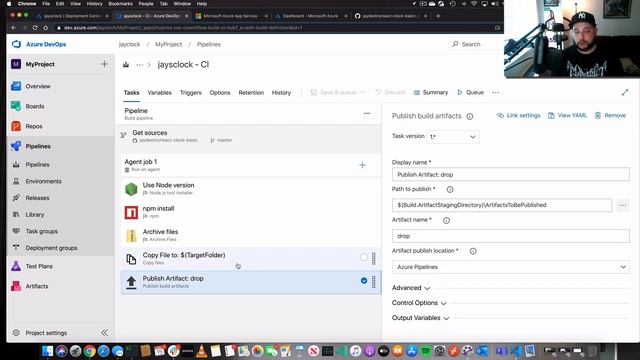The height and width of the screenshot is (360, 640).
Task: Open toolbar more options ellipsis
Action: point(496,93)
